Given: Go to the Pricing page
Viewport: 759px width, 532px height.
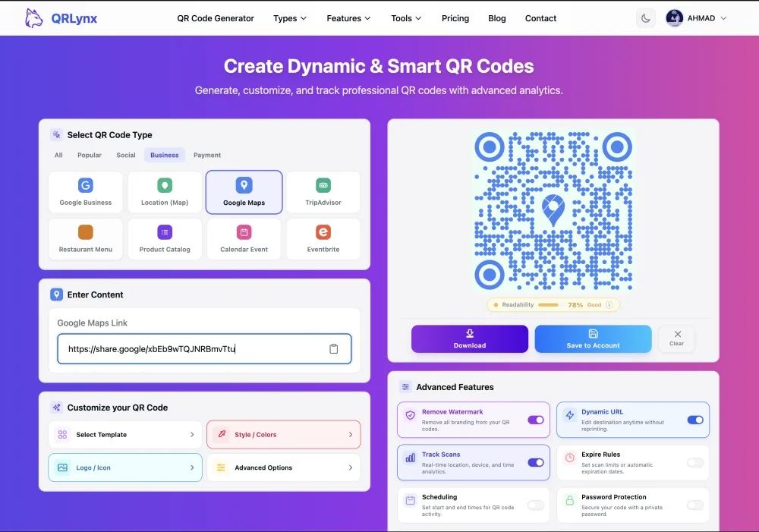Looking at the screenshot, I should [x=455, y=18].
